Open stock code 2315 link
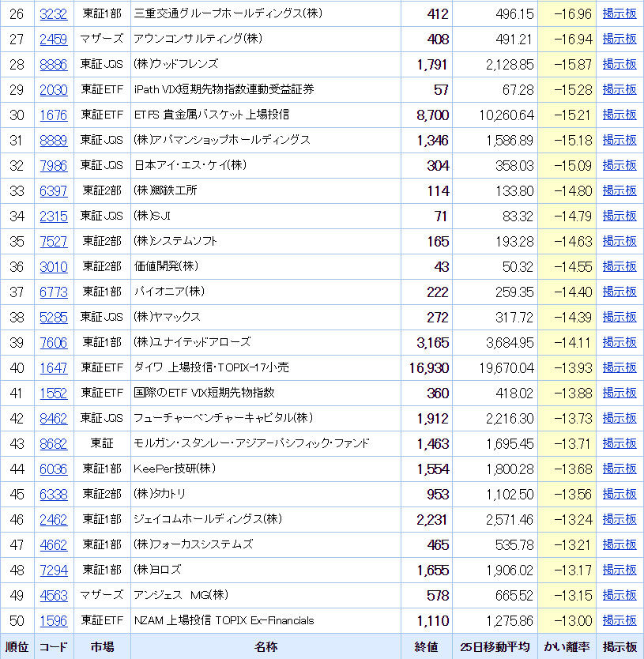Screen dimensions: 644x659 click(x=54, y=217)
